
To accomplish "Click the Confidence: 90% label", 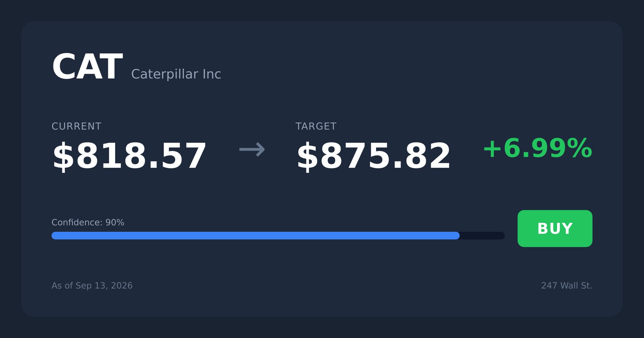I will click(x=88, y=223).
